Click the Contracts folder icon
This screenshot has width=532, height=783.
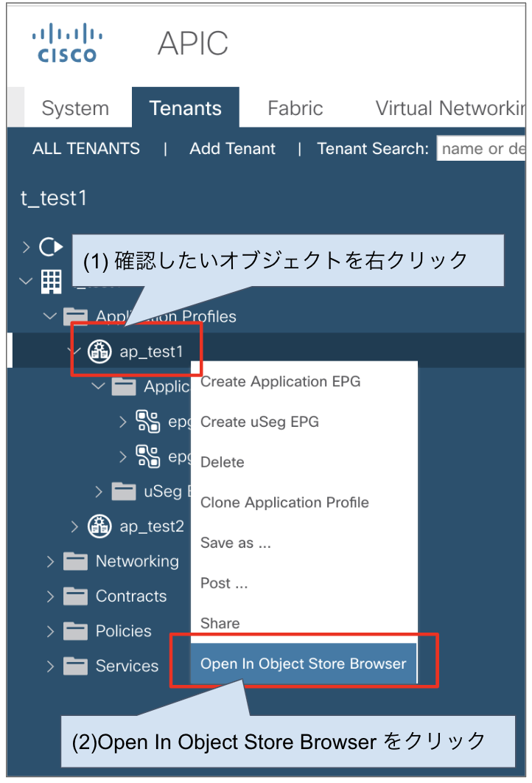point(75,596)
